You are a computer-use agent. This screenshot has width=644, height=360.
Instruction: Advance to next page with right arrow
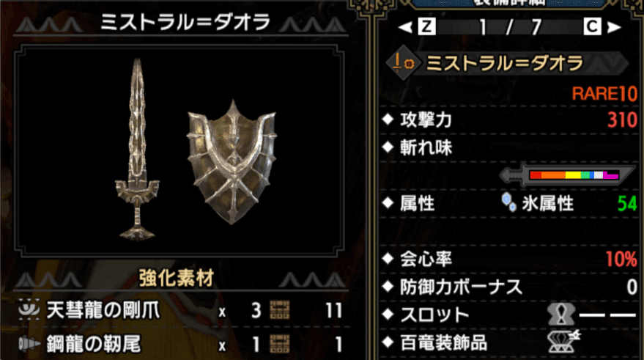coord(614,27)
